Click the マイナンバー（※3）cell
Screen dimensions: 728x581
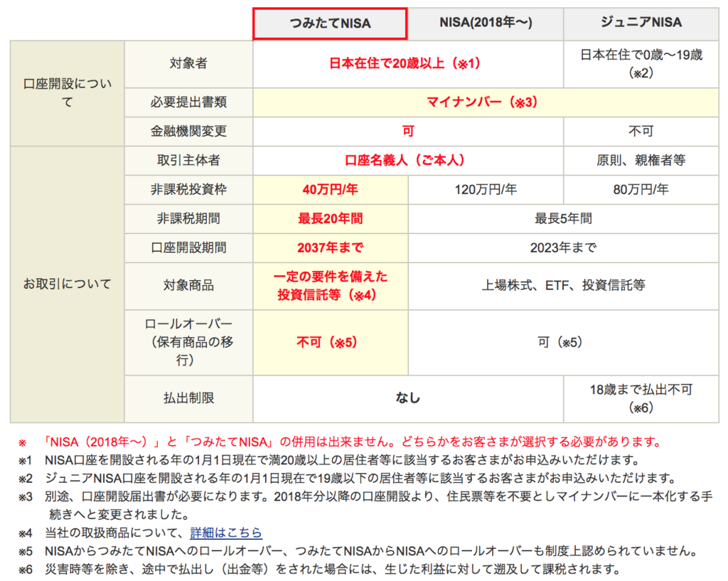[486, 102]
